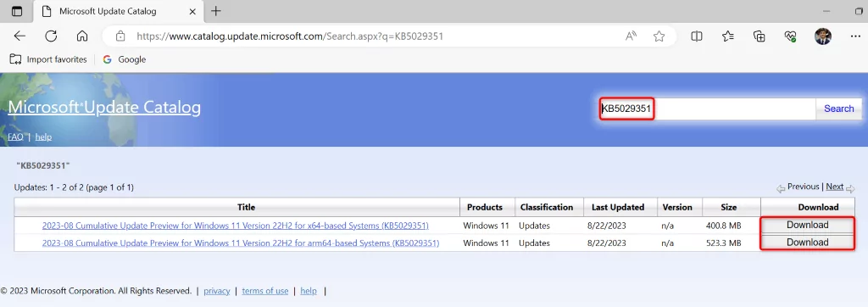Go to the Next results page
Viewport: 868px width, 307px height.
click(x=834, y=187)
